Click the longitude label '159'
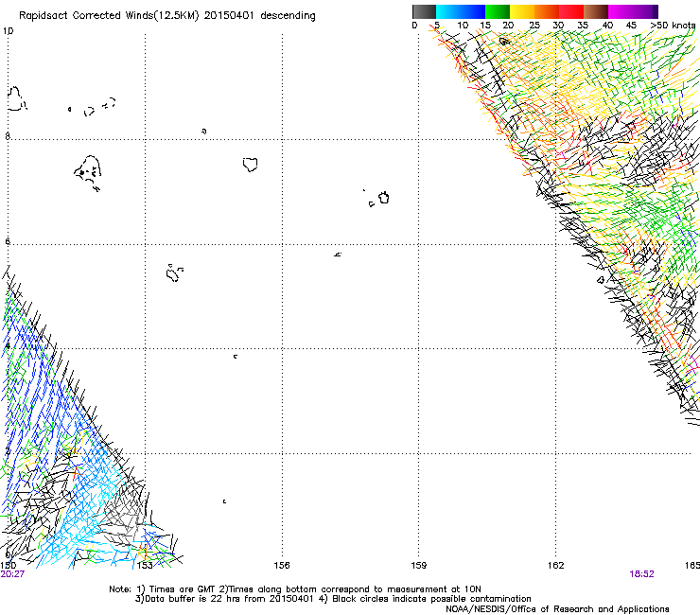 click(419, 566)
